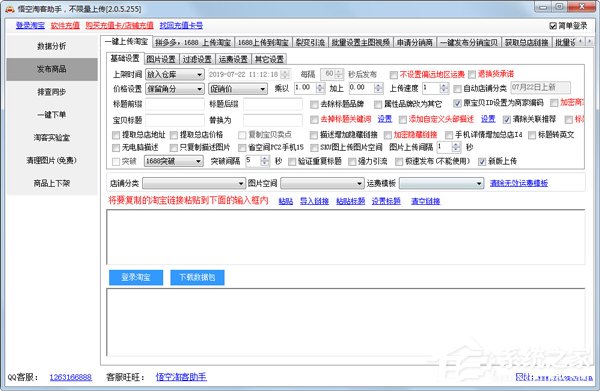Enable 只复制描述图片 checkbox
Screen dimensions: 600x391
point(174,148)
